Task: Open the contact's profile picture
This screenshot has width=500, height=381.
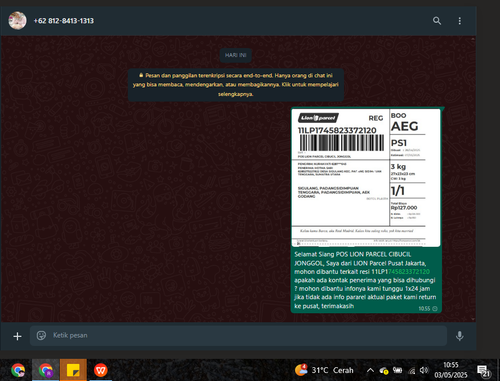Action: (x=17, y=21)
